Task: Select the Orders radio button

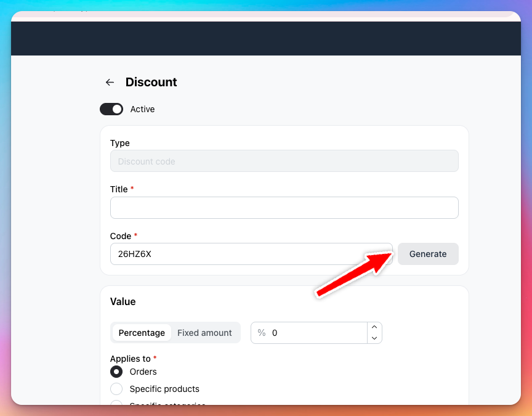Action: click(x=116, y=372)
